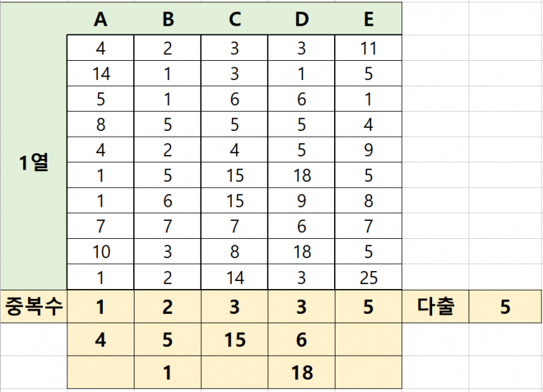Click the column C header cell
This screenshot has width=543, height=392.
click(x=235, y=19)
